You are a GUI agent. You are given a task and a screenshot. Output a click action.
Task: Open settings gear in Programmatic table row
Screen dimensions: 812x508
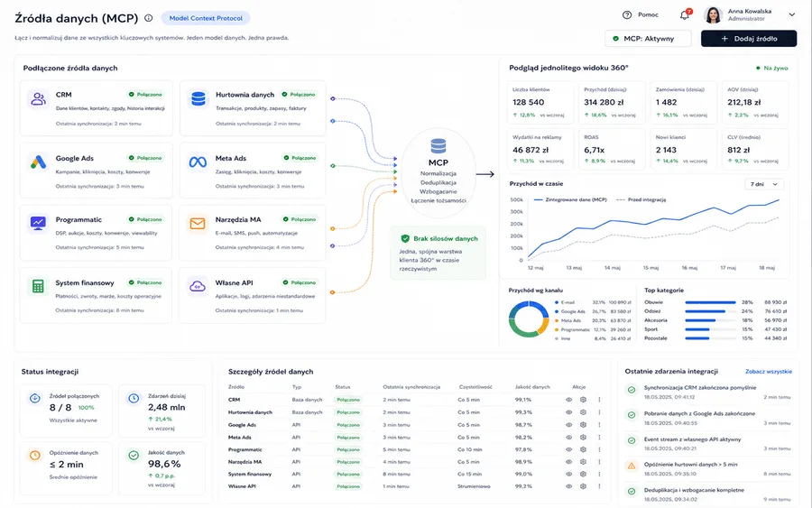coord(583,449)
